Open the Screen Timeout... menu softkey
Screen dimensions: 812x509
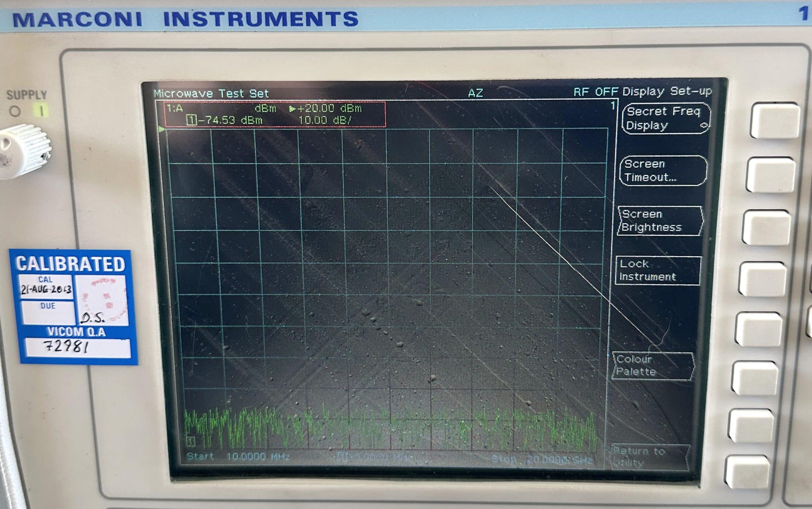click(663, 170)
